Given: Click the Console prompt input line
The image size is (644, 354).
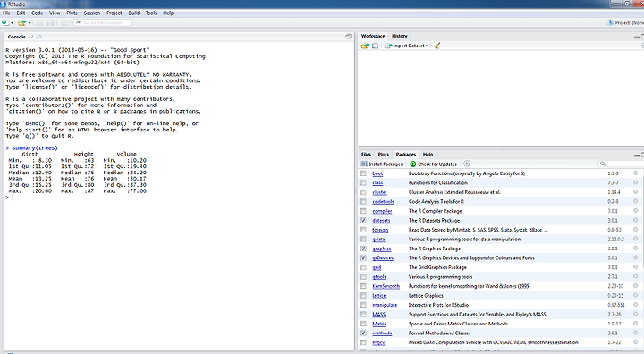Looking at the screenshot, I should point(179,198).
